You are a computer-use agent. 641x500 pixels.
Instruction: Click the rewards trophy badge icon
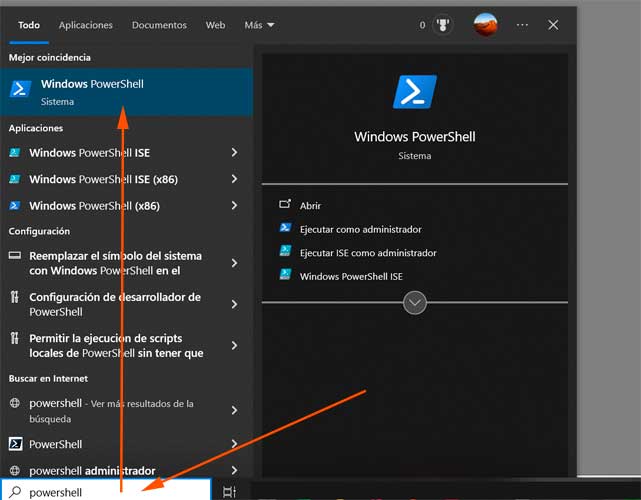tap(443, 25)
